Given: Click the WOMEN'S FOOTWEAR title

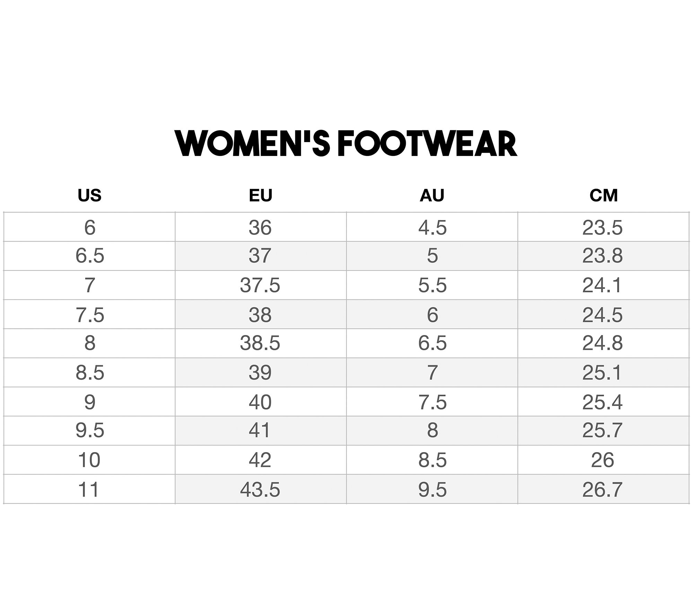Looking at the screenshot, I should tap(346, 144).
